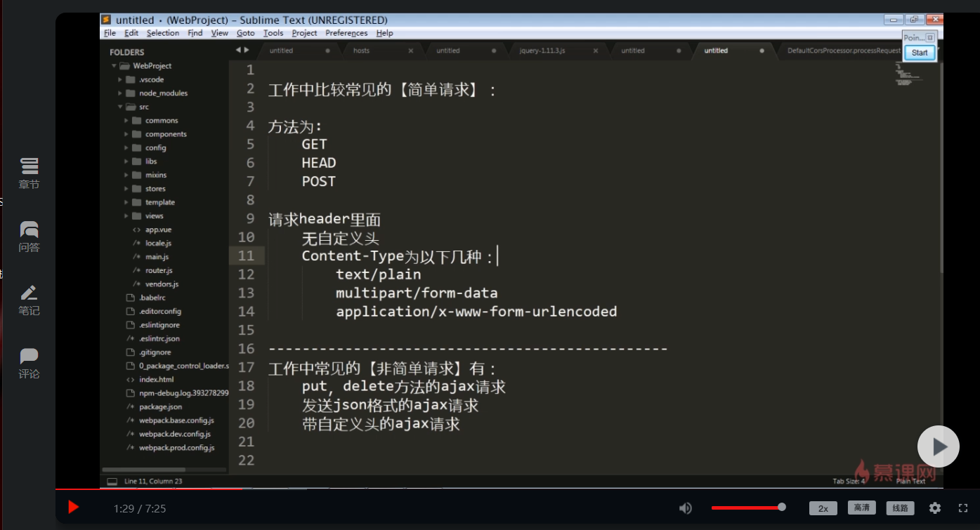Click the large round play overlay button
Screen dimensions: 980x530
[x=938, y=446]
